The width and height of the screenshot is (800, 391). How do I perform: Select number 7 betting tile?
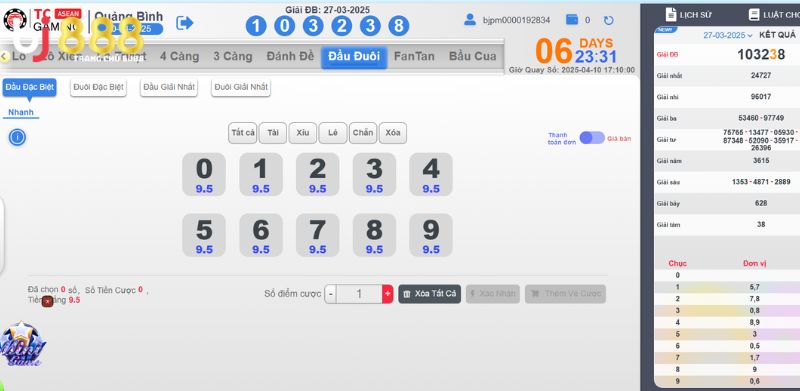[x=317, y=235]
